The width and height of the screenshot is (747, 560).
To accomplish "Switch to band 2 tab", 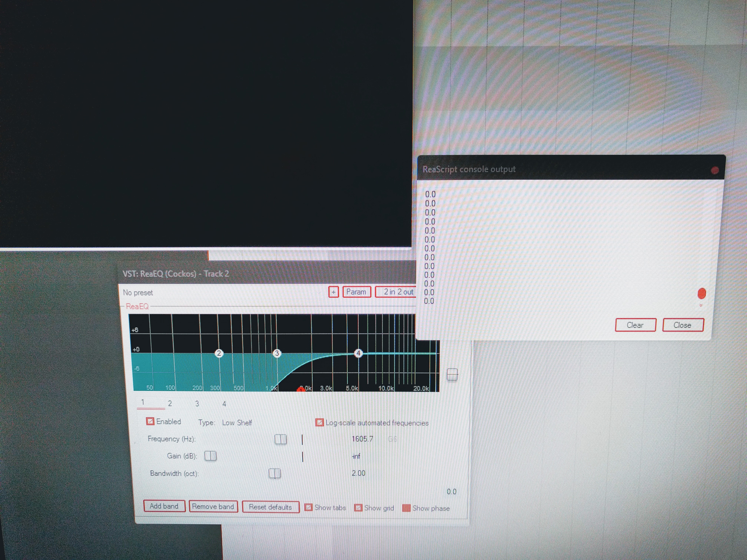I will [x=170, y=403].
